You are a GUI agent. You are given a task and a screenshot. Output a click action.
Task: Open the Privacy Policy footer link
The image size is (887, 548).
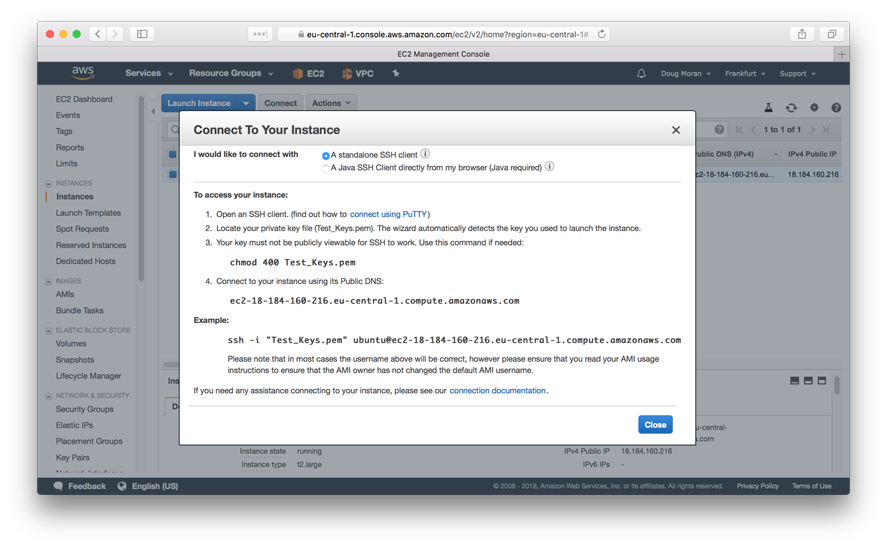tap(757, 486)
